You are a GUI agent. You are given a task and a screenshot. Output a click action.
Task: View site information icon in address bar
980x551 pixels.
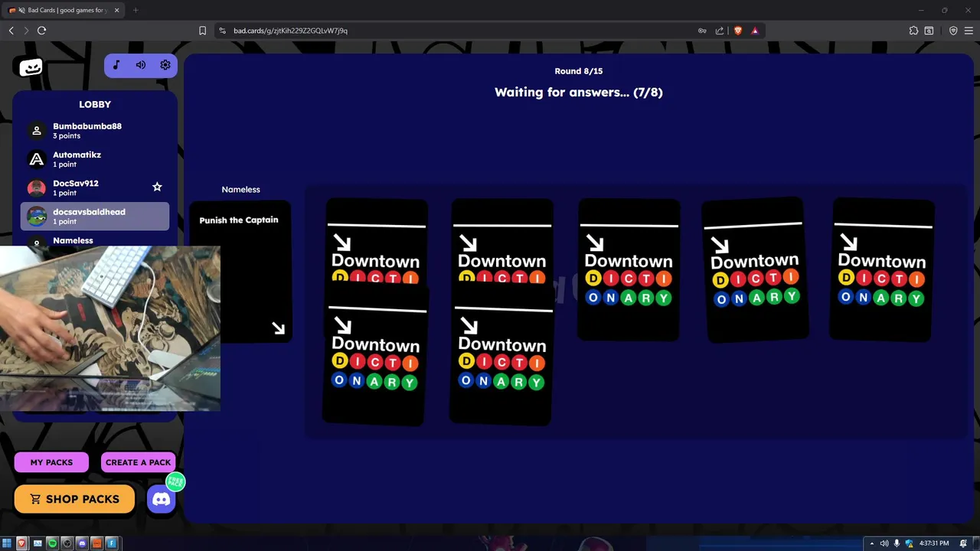[x=222, y=31]
